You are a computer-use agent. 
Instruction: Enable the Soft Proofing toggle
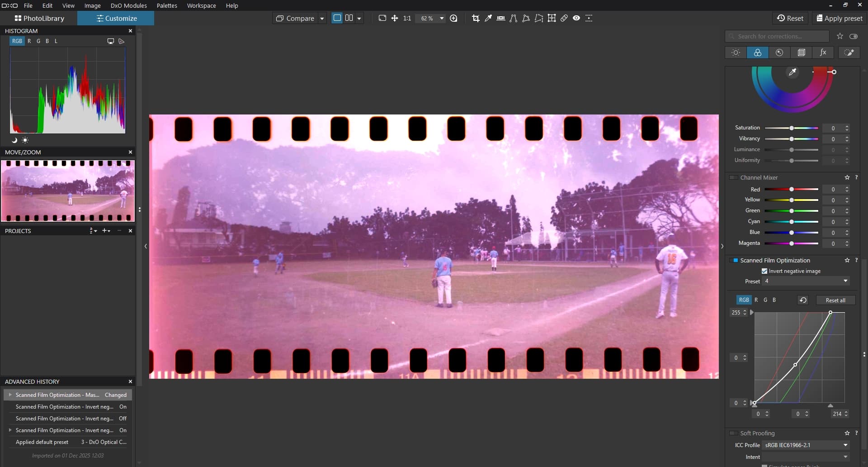coord(734,433)
